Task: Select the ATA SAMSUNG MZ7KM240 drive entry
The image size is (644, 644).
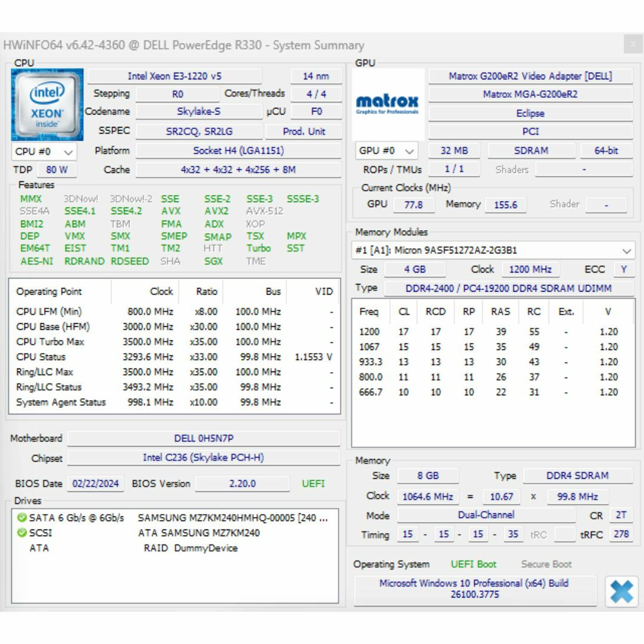Action: pyautogui.click(x=199, y=532)
